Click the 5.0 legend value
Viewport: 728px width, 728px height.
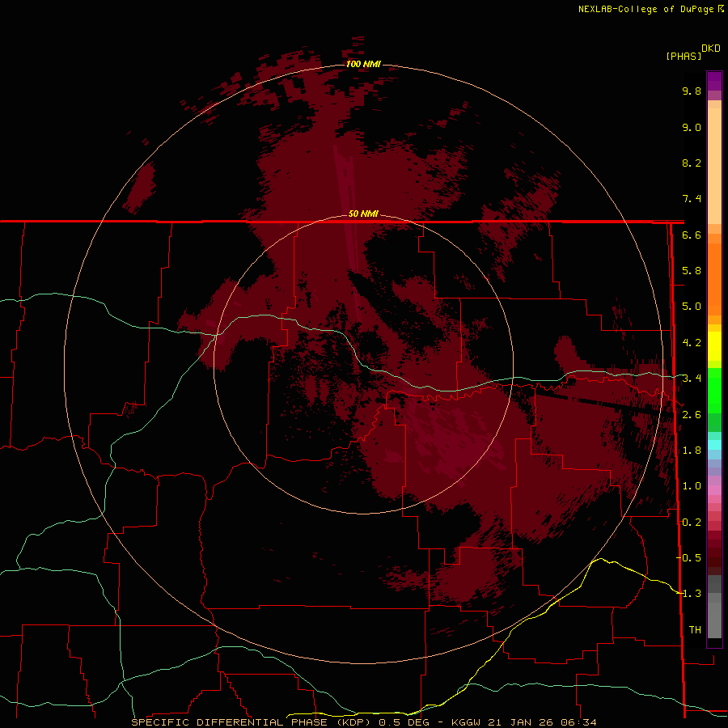pos(692,307)
